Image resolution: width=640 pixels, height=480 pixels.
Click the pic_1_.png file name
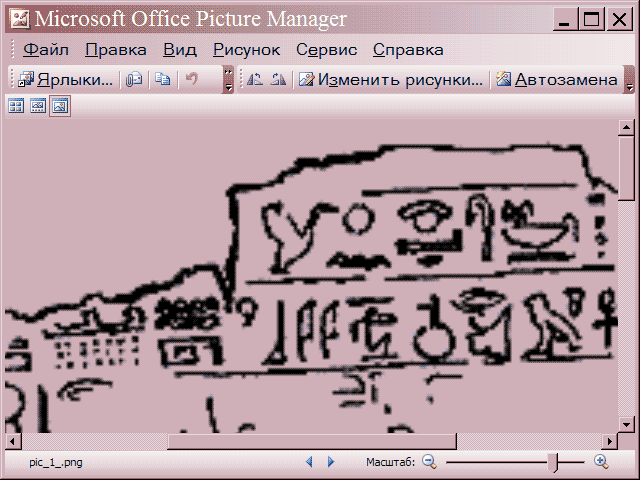(x=56, y=462)
